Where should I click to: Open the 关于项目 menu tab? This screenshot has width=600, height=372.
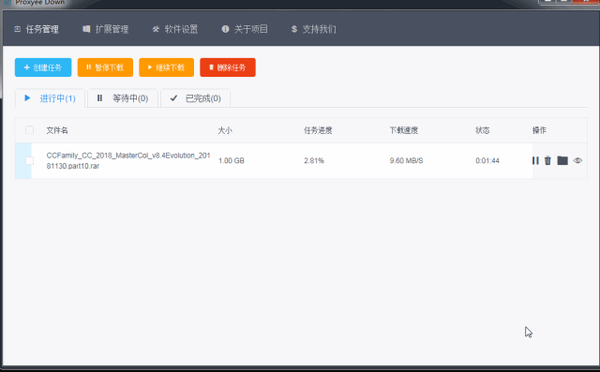245,29
